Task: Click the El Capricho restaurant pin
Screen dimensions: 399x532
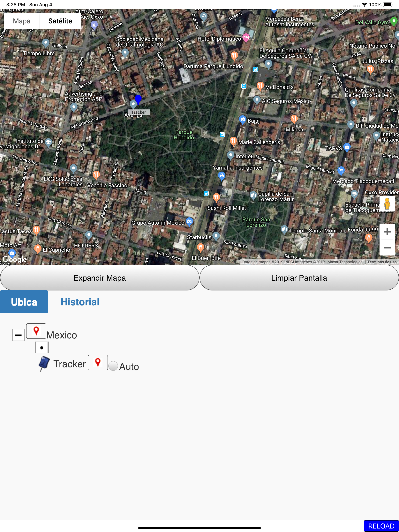Action: [38, 249]
